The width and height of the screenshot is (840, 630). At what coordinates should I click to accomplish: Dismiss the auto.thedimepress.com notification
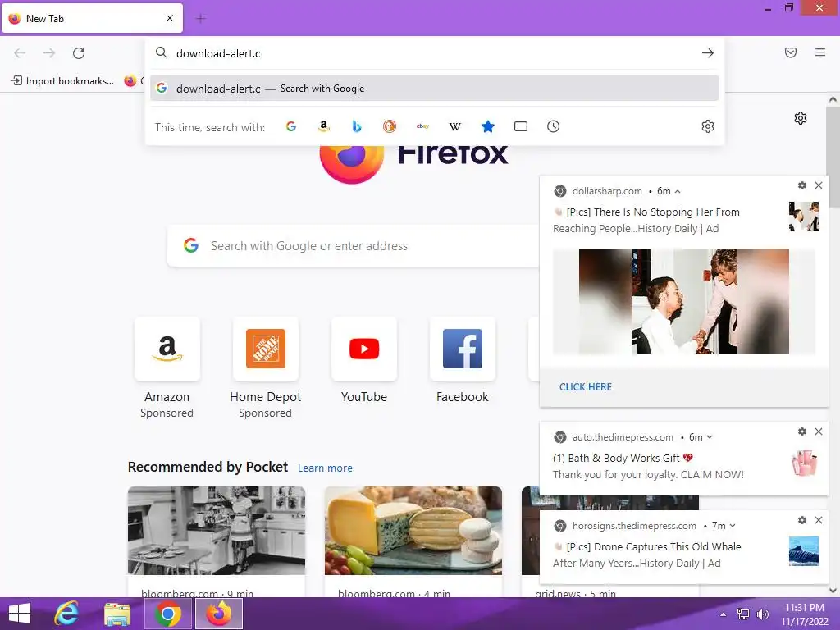(x=819, y=431)
